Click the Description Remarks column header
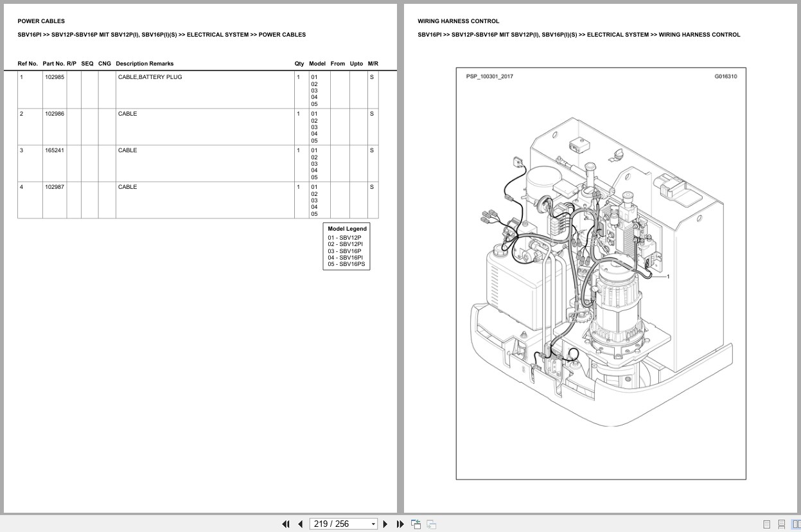 coord(145,64)
